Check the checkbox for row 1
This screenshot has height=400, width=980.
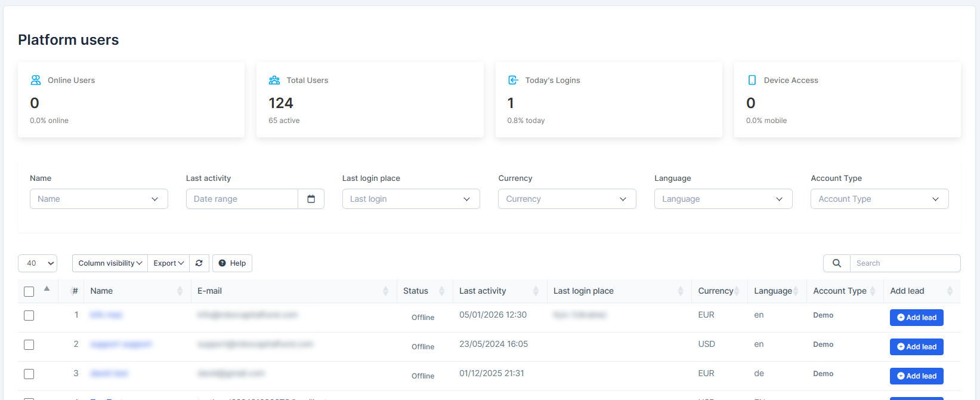(x=29, y=315)
